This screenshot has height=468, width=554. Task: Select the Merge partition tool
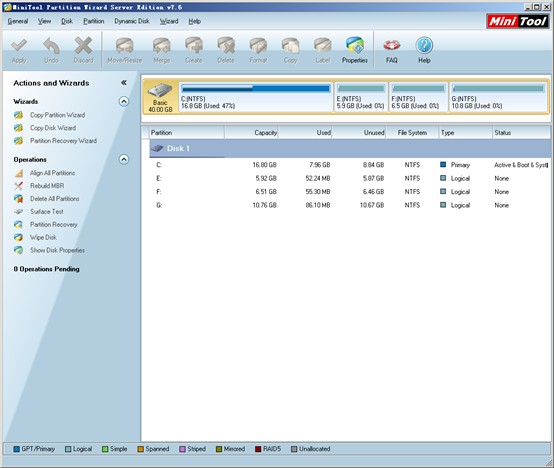[x=161, y=51]
